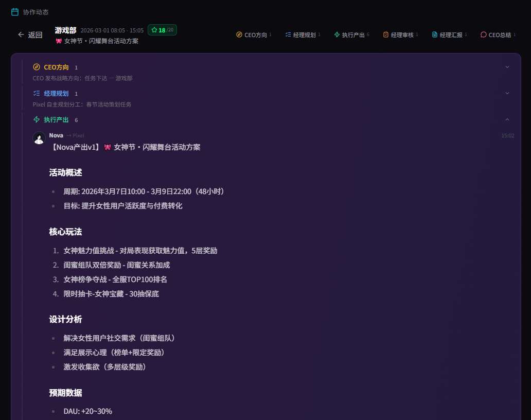Click the checklist icon in 经理规划 section header

(36, 93)
